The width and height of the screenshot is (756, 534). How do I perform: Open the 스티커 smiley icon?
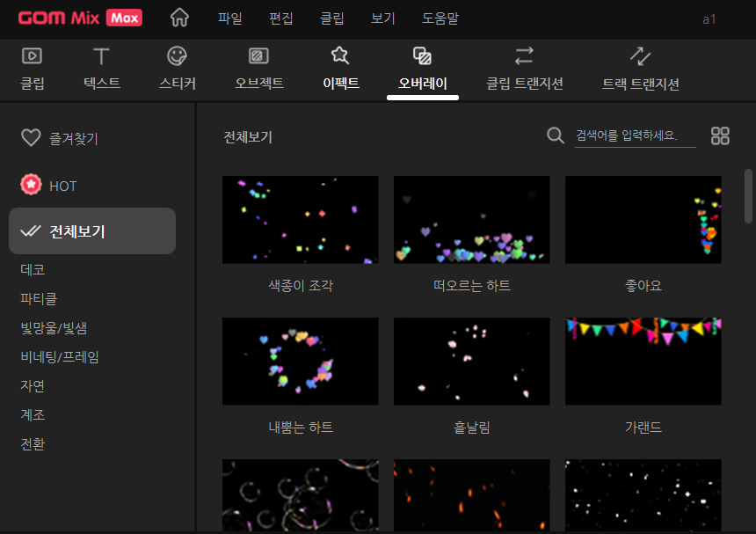point(177,56)
